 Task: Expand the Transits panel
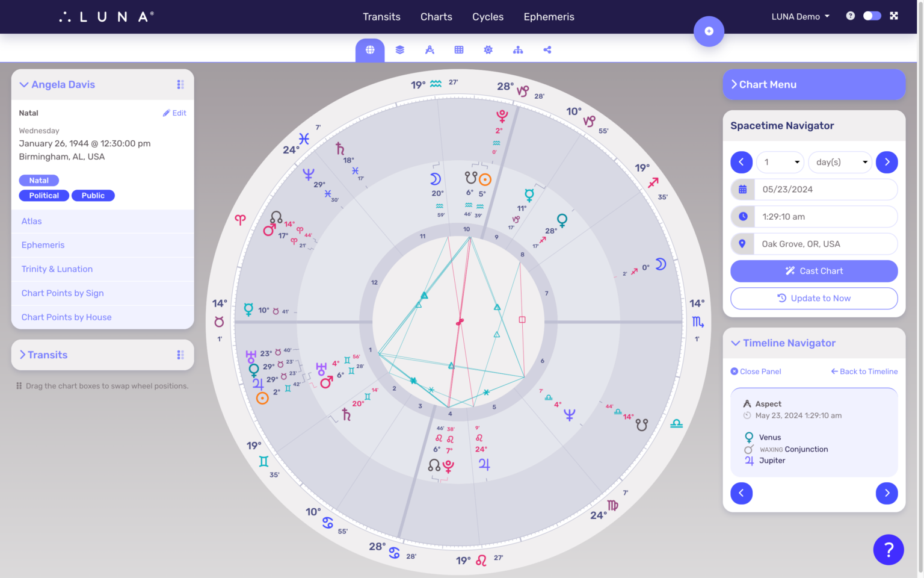pos(23,355)
